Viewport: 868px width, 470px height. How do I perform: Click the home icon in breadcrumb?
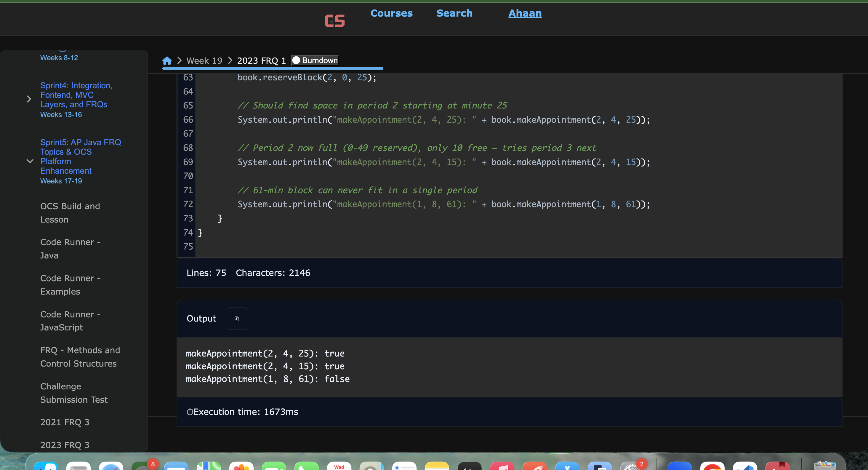[167, 61]
